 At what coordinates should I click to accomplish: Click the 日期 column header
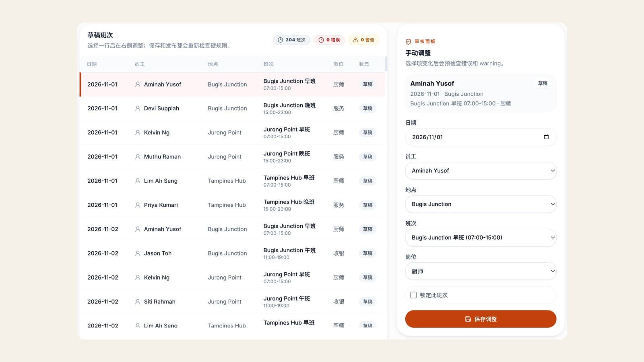pyautogui.click(x=92, y=64)
